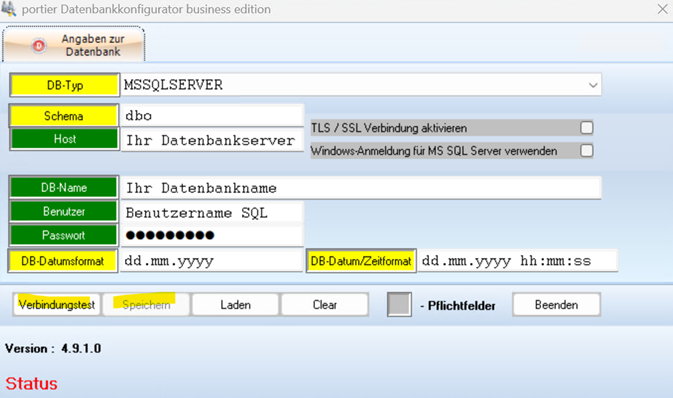The width and height of the screenshot is (673, 398).
Task: Click into the Schema field containing dbo
Action: click(x=212, y=115)
